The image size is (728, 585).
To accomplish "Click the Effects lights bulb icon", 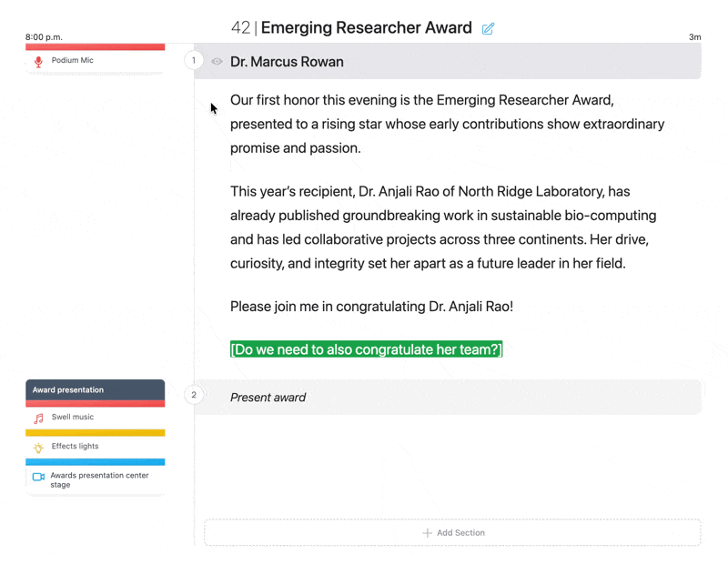I will [38, 448].
